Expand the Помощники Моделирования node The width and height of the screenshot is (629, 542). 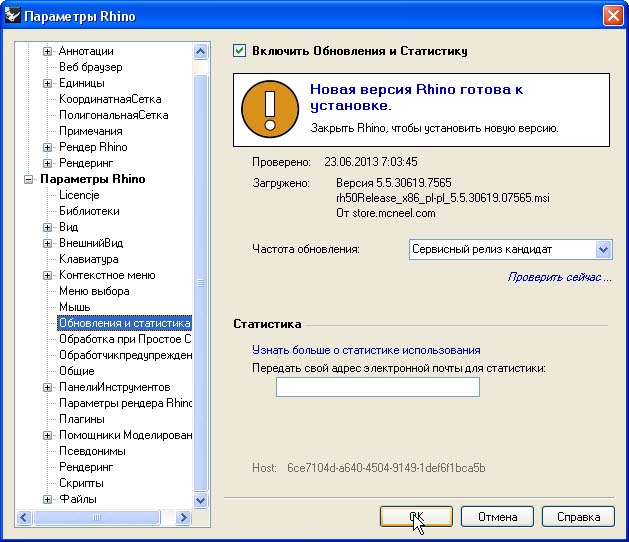[x=47, y=436]
